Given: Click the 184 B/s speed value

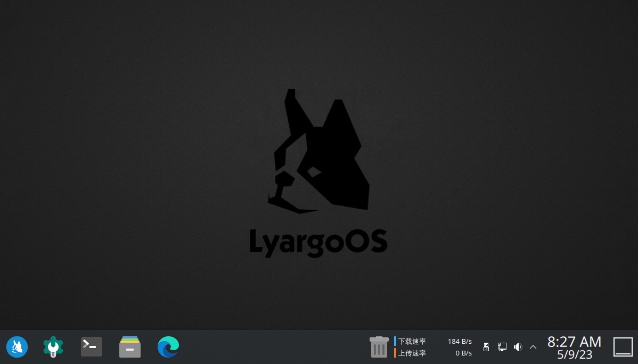Looking at the screenshot, I should coord(460,341).
